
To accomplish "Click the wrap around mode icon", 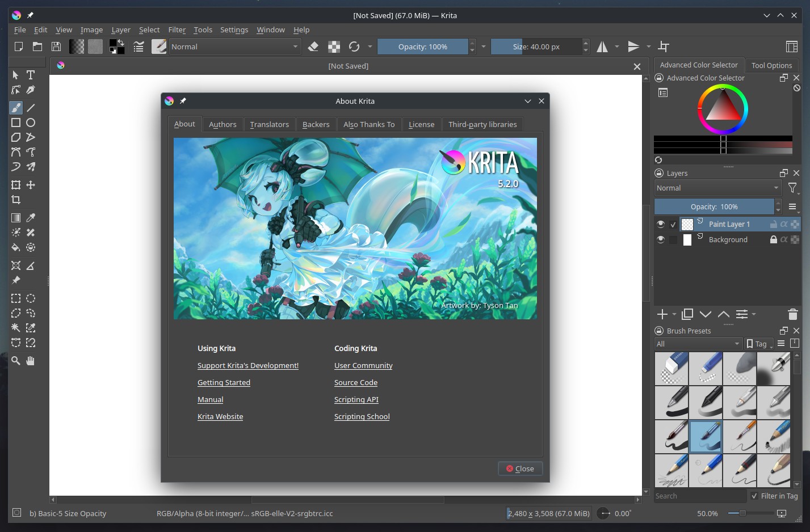I will click(664, 47).
